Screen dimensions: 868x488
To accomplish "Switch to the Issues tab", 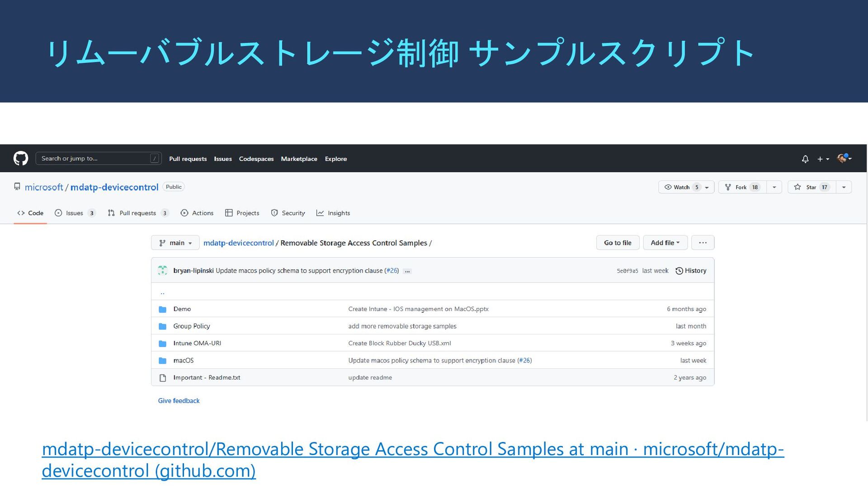I will [x=75, y=213].
